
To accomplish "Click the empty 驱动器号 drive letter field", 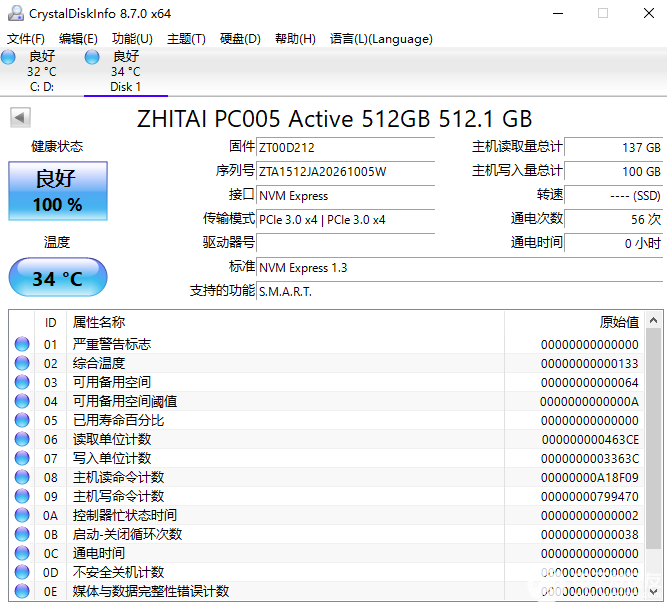I will pos(345,243).
